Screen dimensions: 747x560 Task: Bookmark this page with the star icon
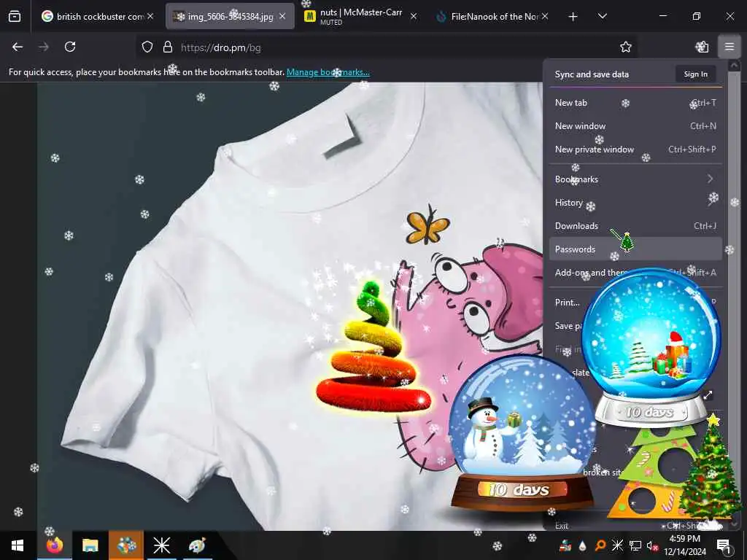pos(625,47)
